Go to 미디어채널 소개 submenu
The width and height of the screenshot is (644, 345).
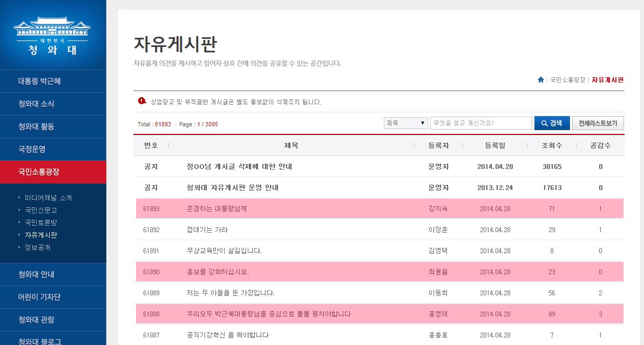pos(48,198)
